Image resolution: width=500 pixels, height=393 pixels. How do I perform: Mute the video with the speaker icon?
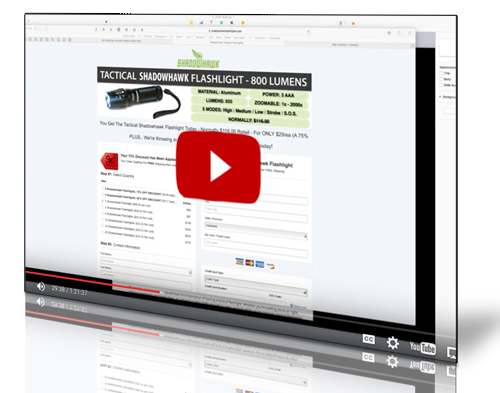tap(41, 286)
